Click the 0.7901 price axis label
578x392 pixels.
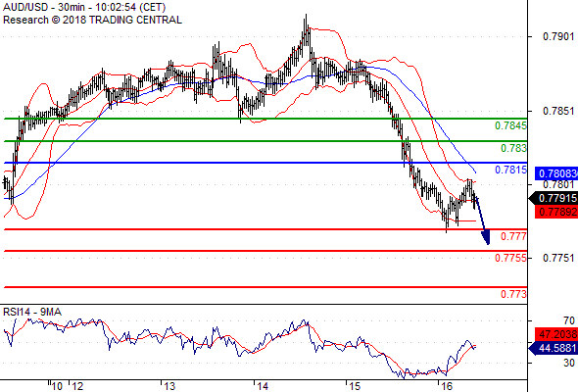pyautogui.click(x=558, y=36)
